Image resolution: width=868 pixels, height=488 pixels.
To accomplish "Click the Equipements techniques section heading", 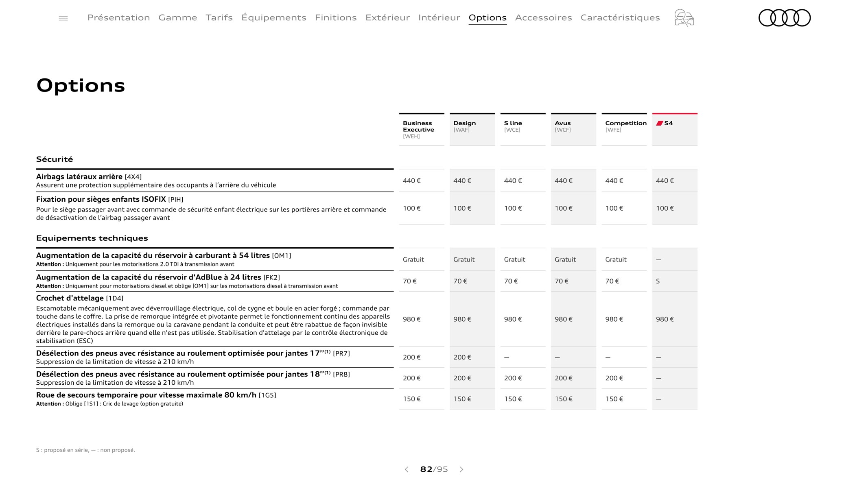I will [x=92, y=238].
